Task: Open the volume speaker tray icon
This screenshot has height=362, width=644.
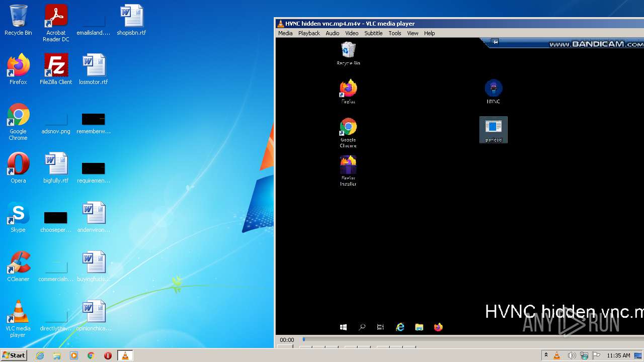Action: click(572, 355)
